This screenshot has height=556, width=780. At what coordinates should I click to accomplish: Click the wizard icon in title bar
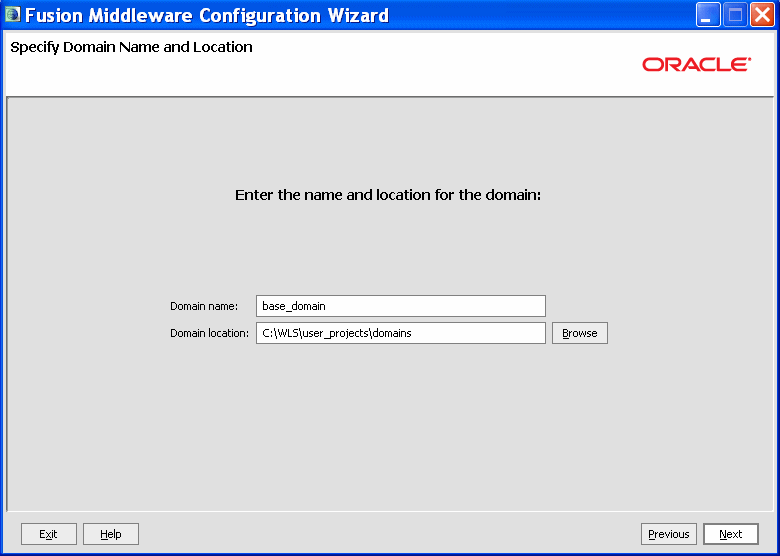click(x=12, y=14)
